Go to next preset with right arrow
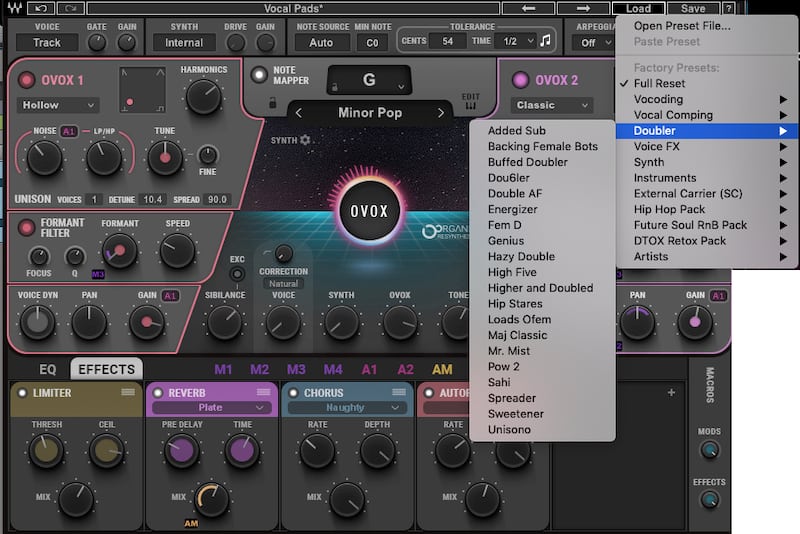 click(583, 8)
